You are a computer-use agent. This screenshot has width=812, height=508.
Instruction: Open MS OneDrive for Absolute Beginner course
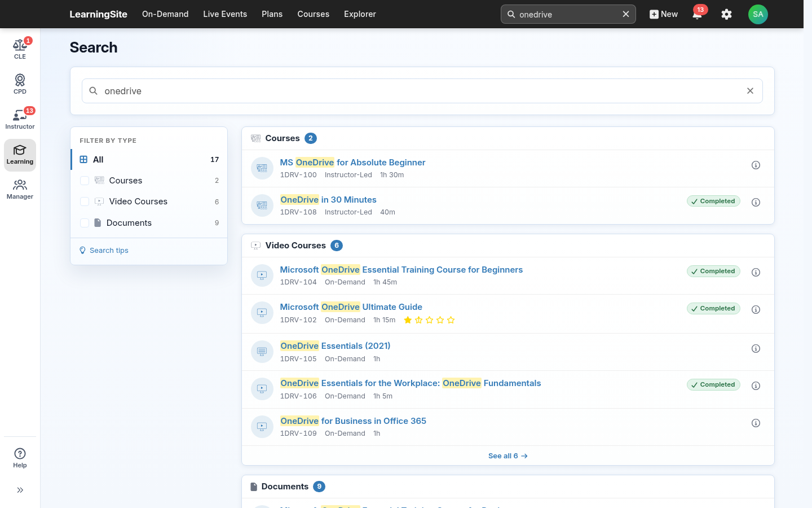(x=352, y=163)
